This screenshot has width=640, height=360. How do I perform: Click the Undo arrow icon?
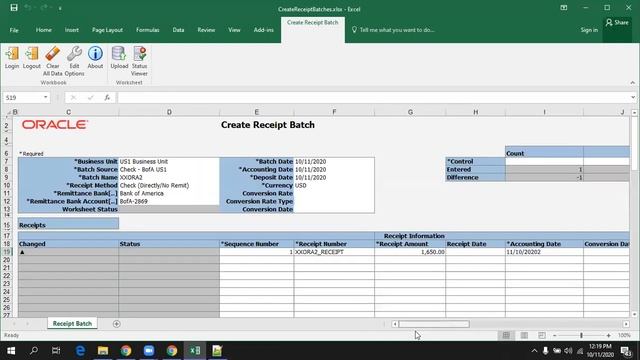pyautogui.click(x=28, y=8)
